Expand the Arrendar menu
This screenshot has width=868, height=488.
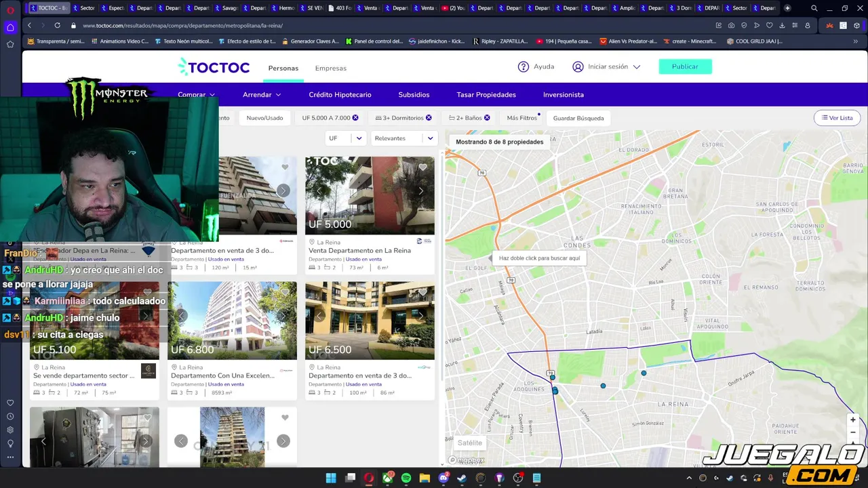pyautogui.click(x=262, y=95)
